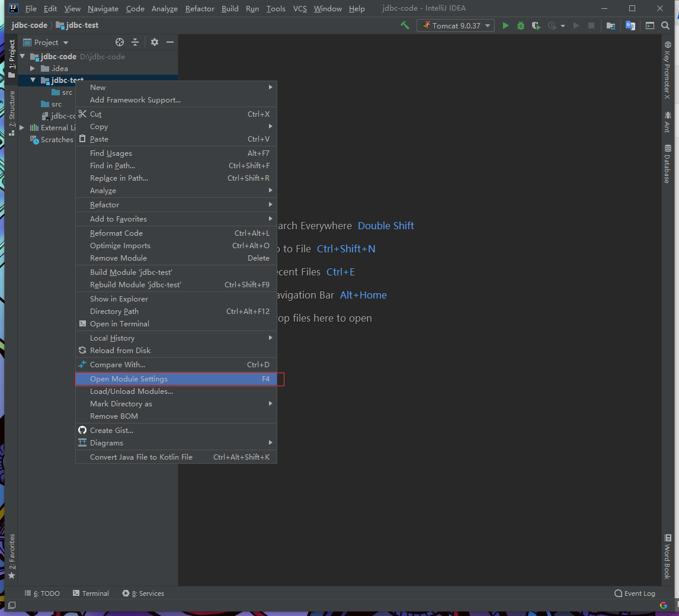The width and height of the screenshot is (679, 616).
Task: Choose Compare With... entry
Action: pos(176,364)
